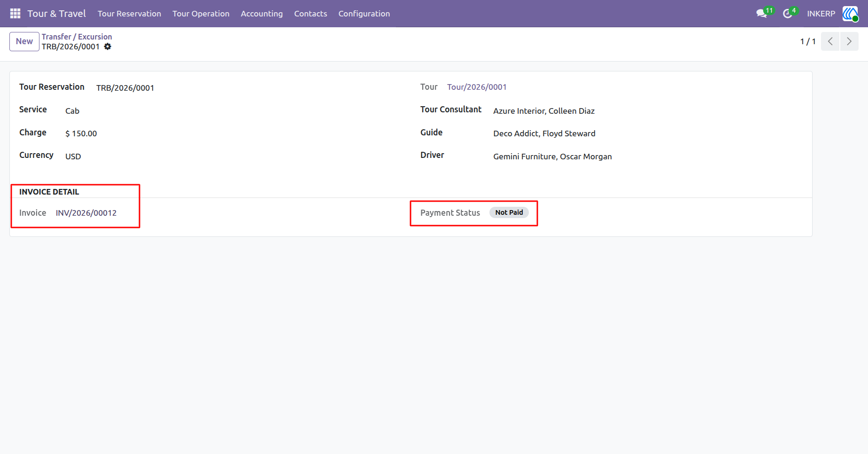Viewport: 868px width, 454px height.
Task: Click the Tour Reservation value TRB/2026/0001
Action: coord(125,88)
